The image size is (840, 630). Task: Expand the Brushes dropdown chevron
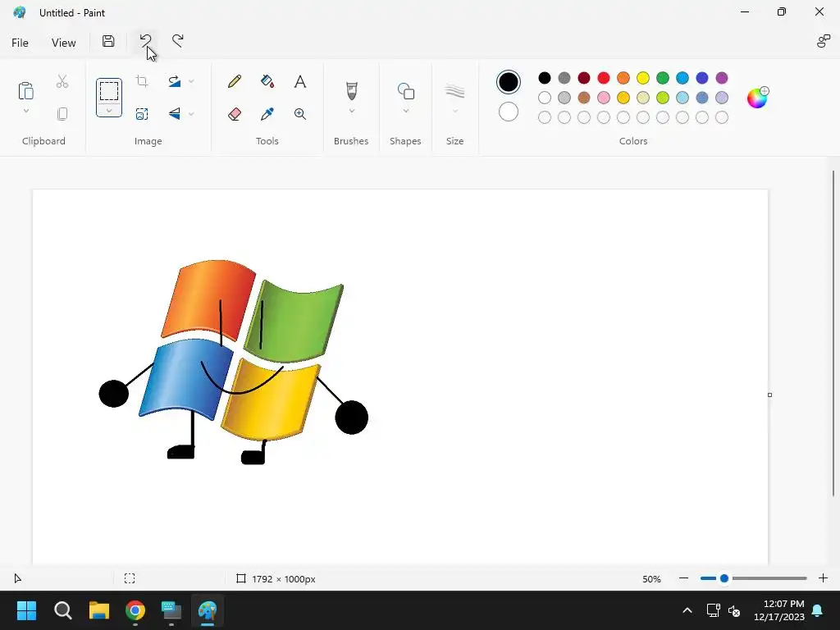352,111
